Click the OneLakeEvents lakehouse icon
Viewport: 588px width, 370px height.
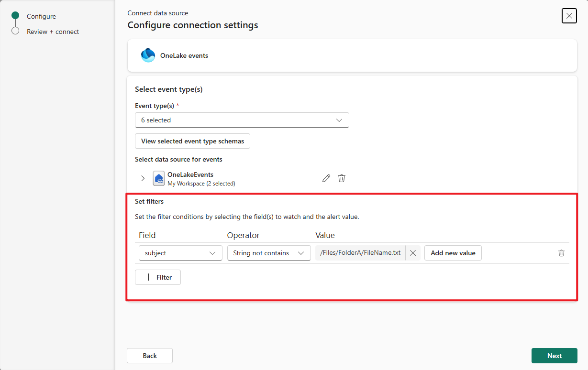(158, 178)
